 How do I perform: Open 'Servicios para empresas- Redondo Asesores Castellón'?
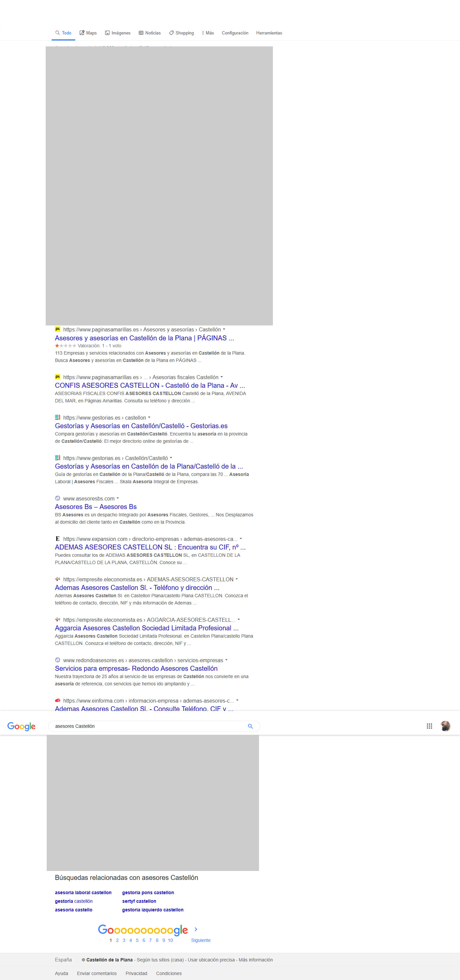click(136, 668)
